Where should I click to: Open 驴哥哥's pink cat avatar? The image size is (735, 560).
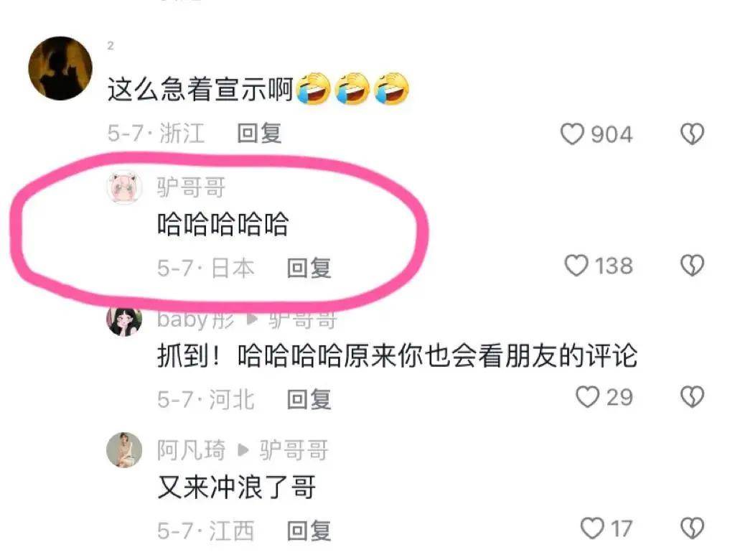(x=124, y=187)
